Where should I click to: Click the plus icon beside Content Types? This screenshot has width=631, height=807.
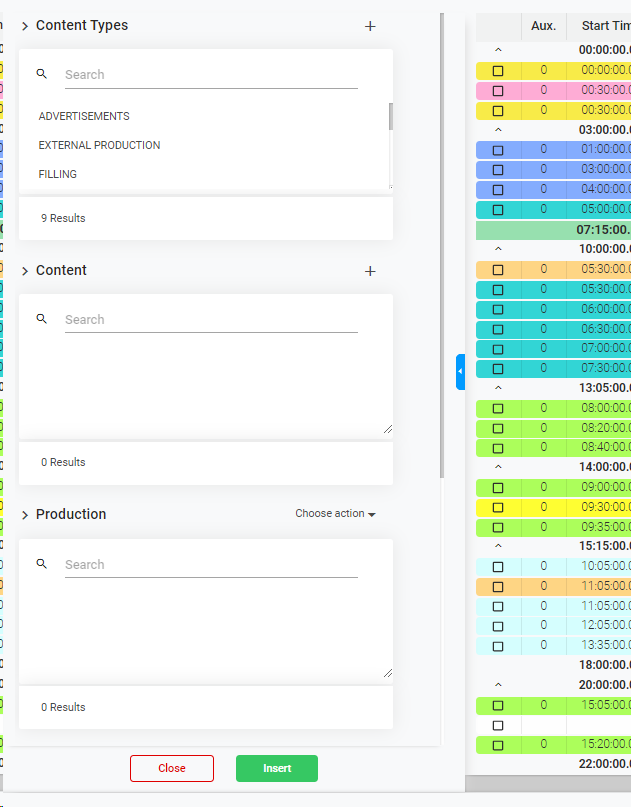pyautogui.click(x=370, y=26)
